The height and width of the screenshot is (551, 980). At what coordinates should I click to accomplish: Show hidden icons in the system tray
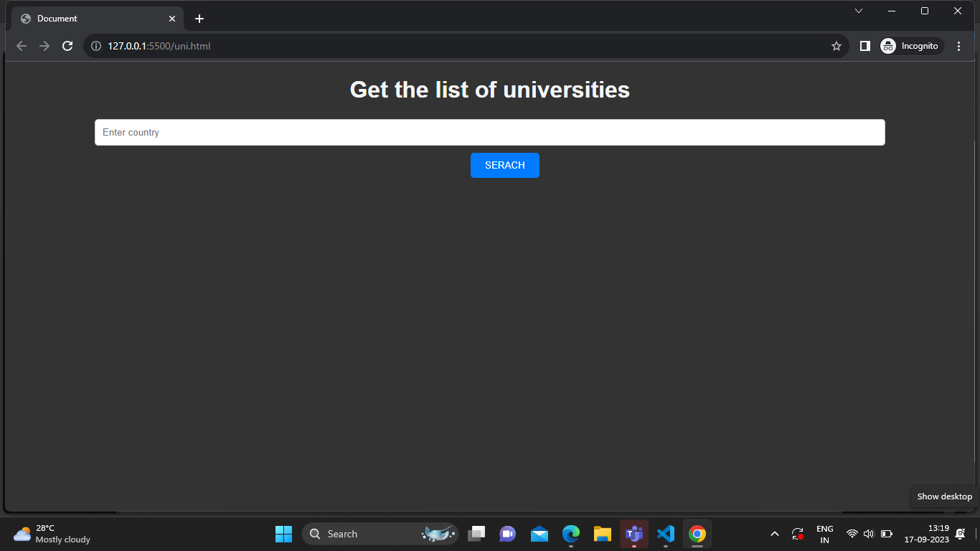pyautogui.click(x=775, y=534)
